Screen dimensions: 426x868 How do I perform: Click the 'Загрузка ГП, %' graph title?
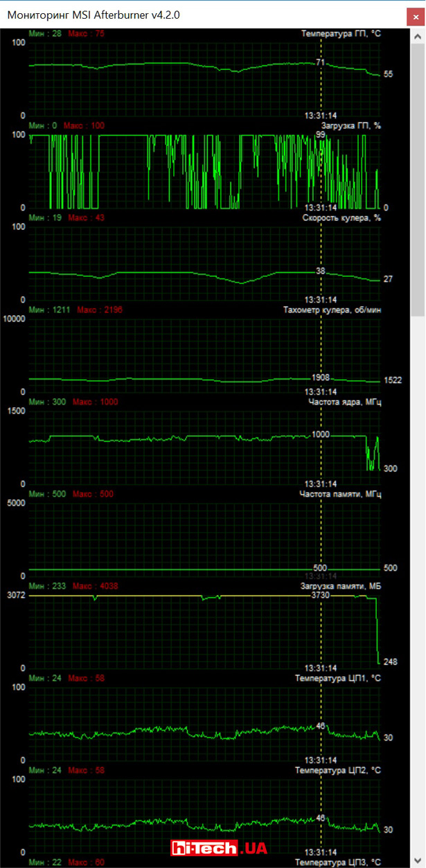click(x=351, y=125)
